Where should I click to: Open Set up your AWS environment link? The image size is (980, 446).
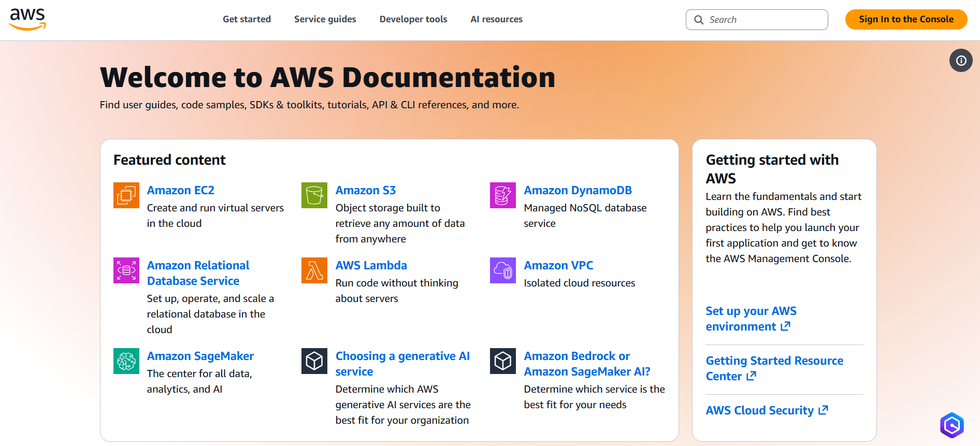tap(751, 319)
